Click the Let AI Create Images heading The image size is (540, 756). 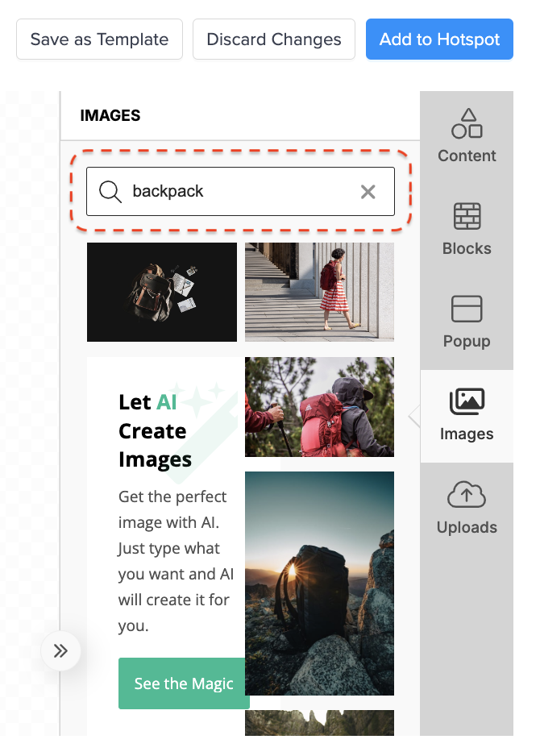pos(155,430)
